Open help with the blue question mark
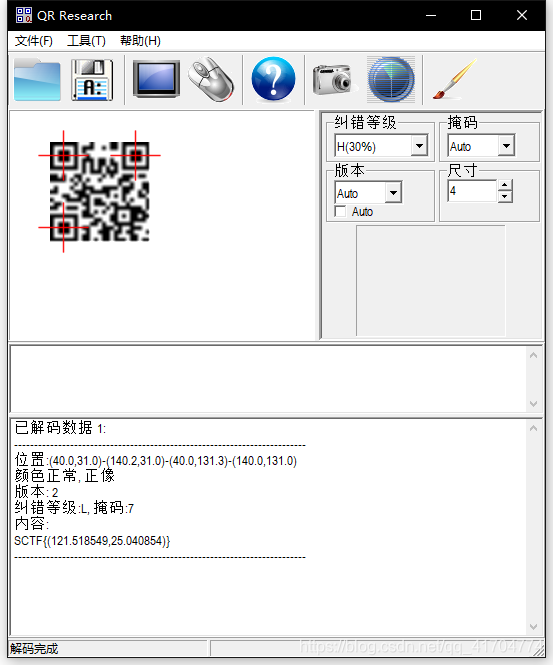Image resolution: width=553 pixels, height=665 pixels. (273, 79)
